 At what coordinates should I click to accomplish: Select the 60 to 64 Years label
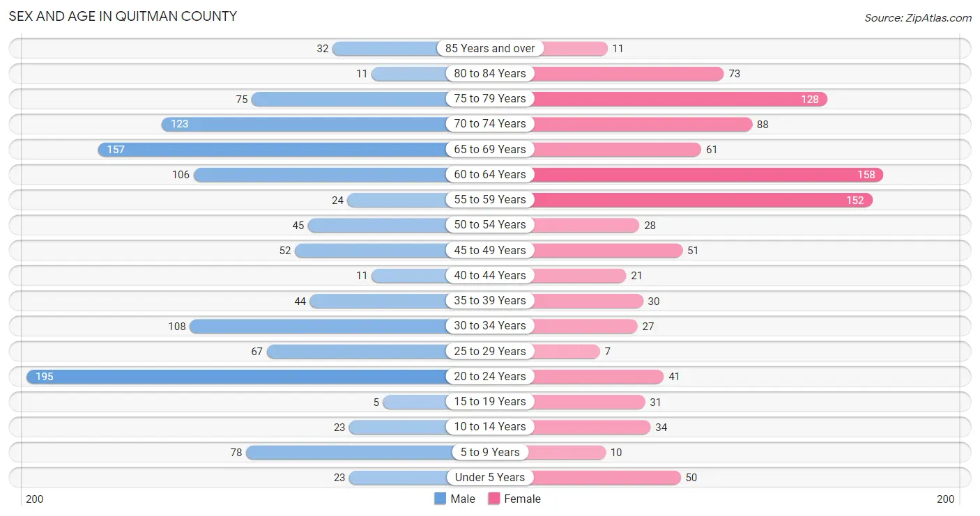[x=490, y=175]
